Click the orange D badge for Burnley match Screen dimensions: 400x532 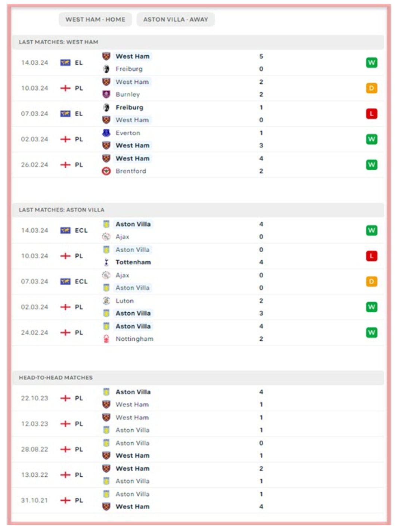point(371,88)
